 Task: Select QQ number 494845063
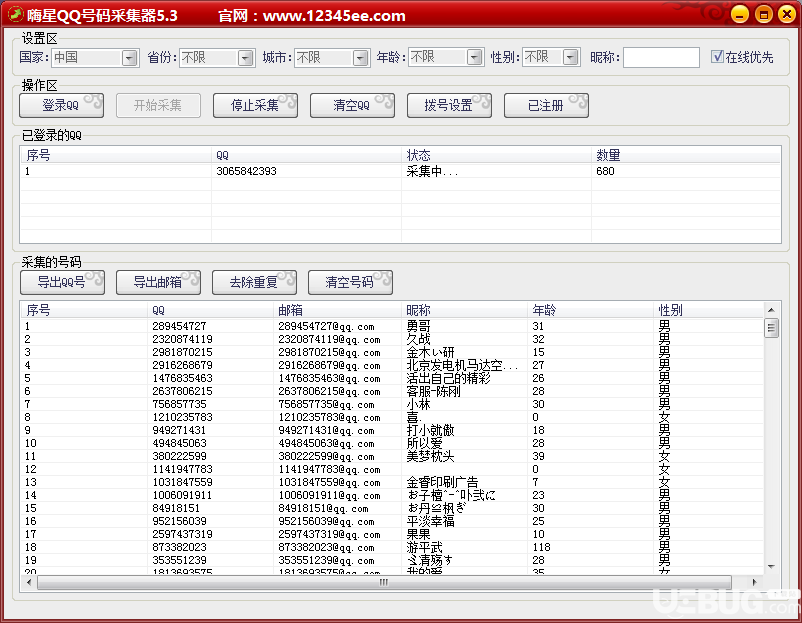179,443
